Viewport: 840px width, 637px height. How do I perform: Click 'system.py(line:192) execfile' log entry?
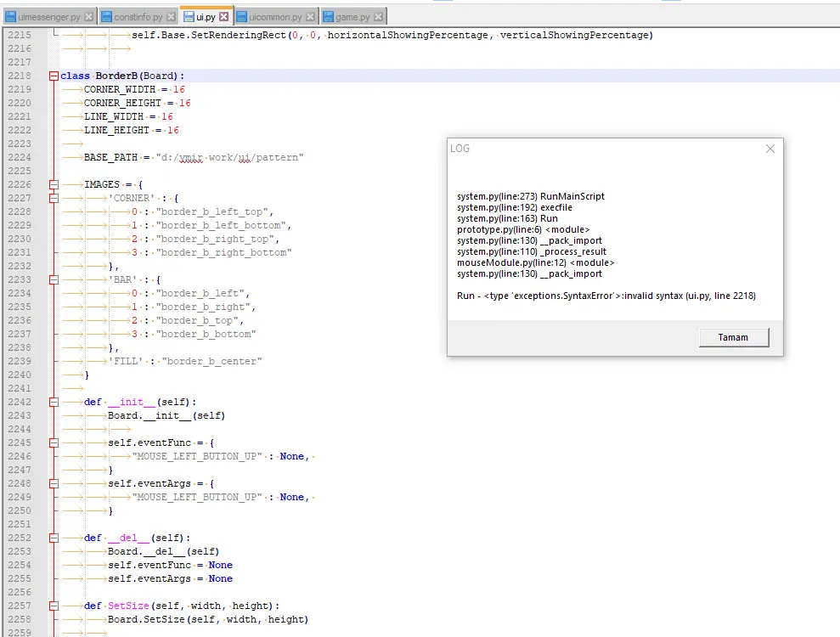tap(515, 207)
